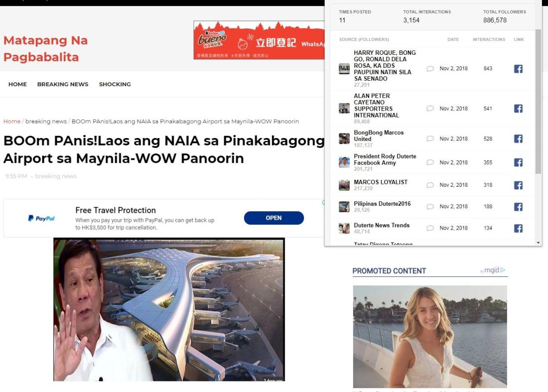Open Facebook link for HARRY ROQUE group
548x392 pixels.
coord(518,69)
